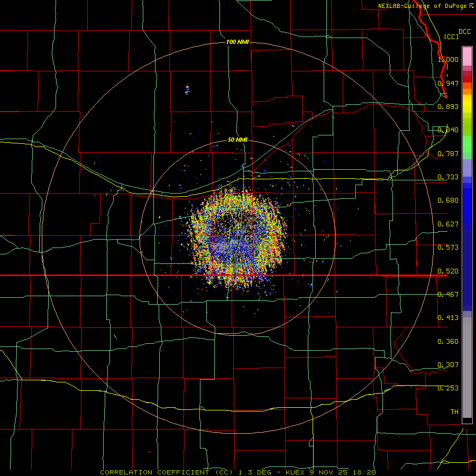The image size is (476, 476).
Task: Click the "100 NMI" range ring label
Action: (x=237, y=42)
